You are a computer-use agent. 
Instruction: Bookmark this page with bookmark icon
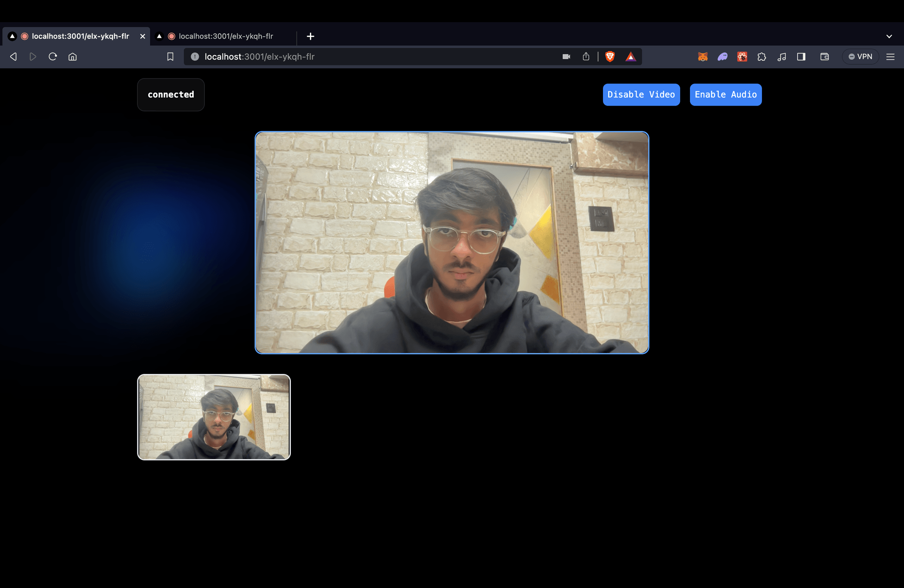click(x=170, y=57)
